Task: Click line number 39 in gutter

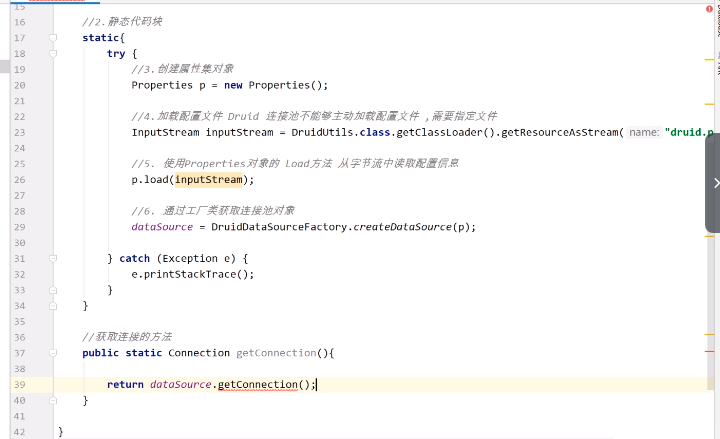Action: point(20,384)
